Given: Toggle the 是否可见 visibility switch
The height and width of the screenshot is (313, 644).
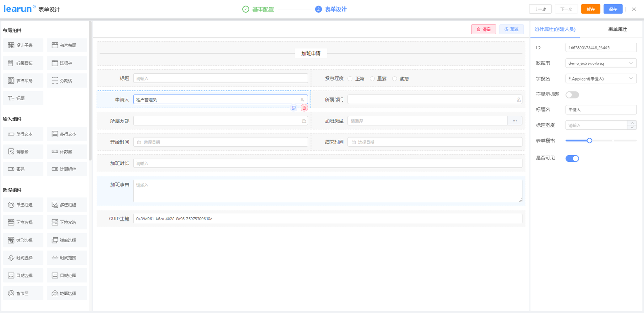Looking at the screenshot, I should (x=572, y=158).
